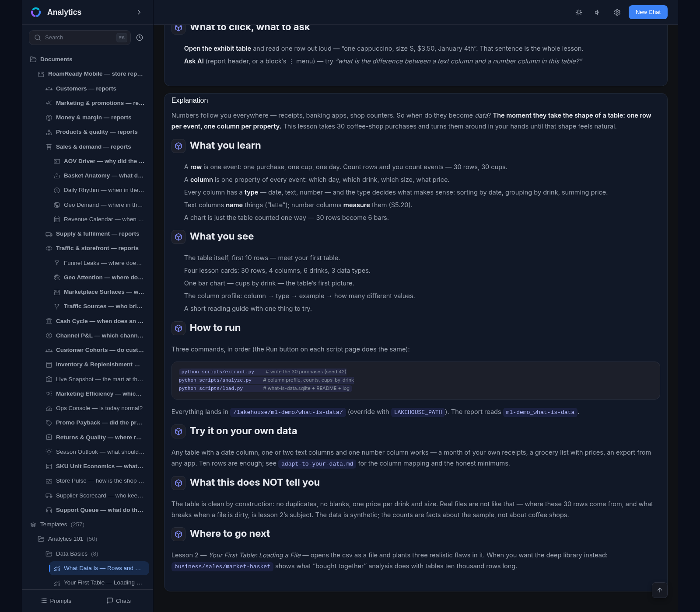Click the scroll-to-top arrow button
Screen dimensions: 700x612
pyautogui.click(x=660, y=590)
